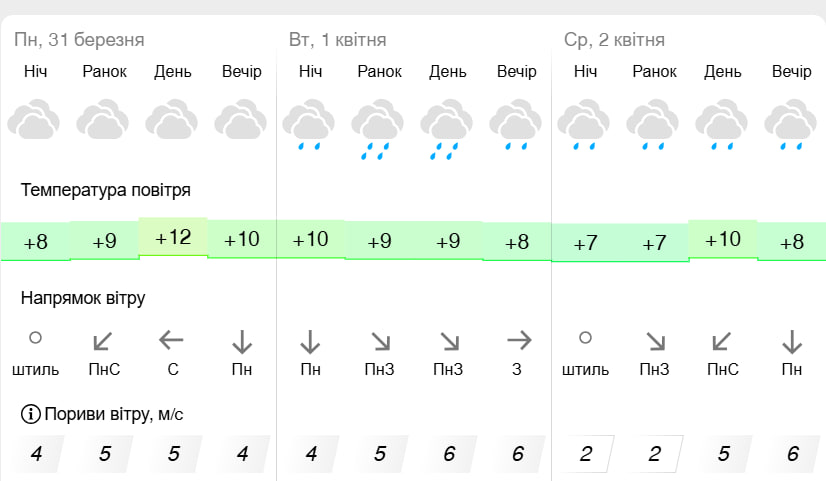Screen dimensions: 826x481
Task: Select Monday night cloudy weather icon
Action: point(34,119)
